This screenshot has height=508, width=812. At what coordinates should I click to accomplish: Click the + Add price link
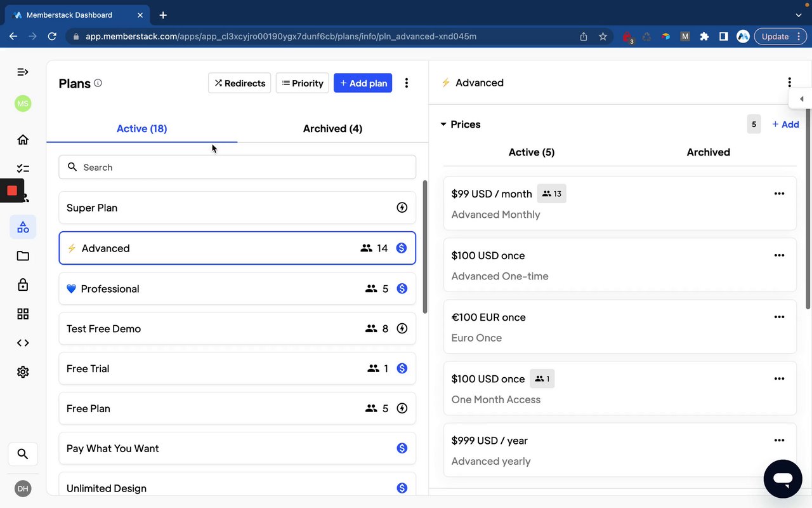[x=785, y=124]
